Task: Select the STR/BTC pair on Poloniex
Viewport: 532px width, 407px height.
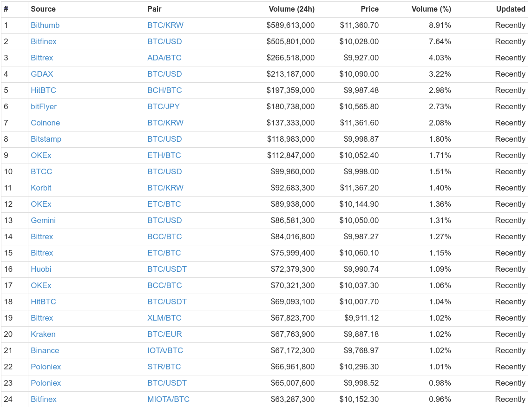Action: coord(164,368)
